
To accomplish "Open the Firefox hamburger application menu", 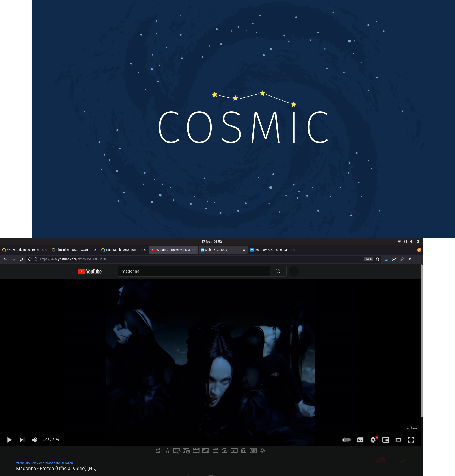I will click(418, 259).
